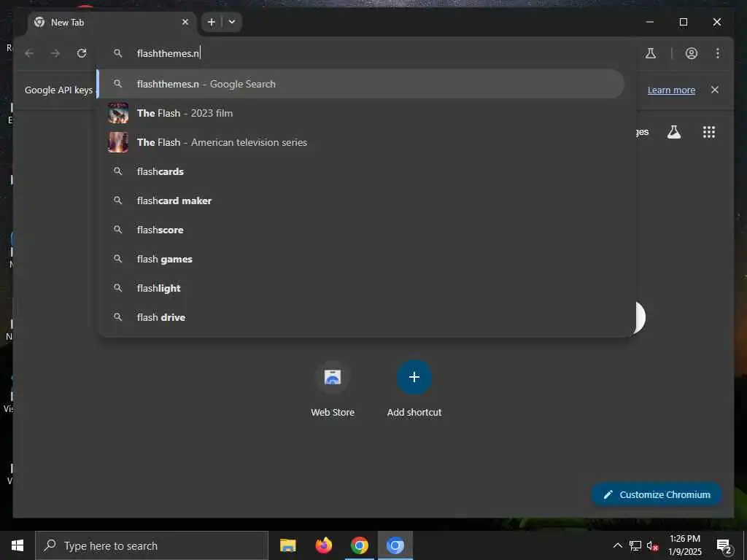The width and height of the screenshot is (747, 560).
Task: Open Customize Chromium
Action: pyautogui.click(x=657, y=494)
